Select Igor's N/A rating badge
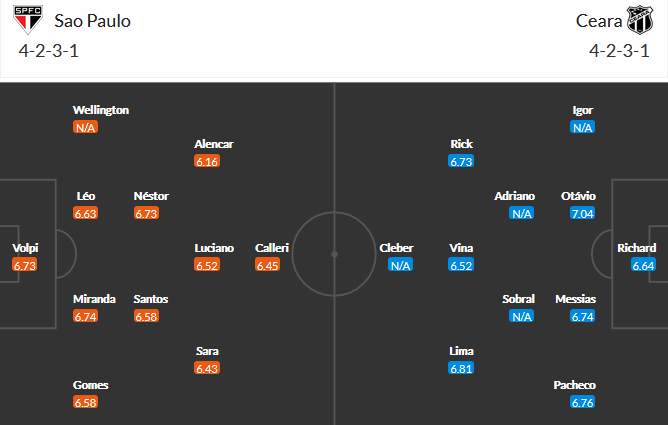Screen dimensions: 668x425 [x=582, y=127]
